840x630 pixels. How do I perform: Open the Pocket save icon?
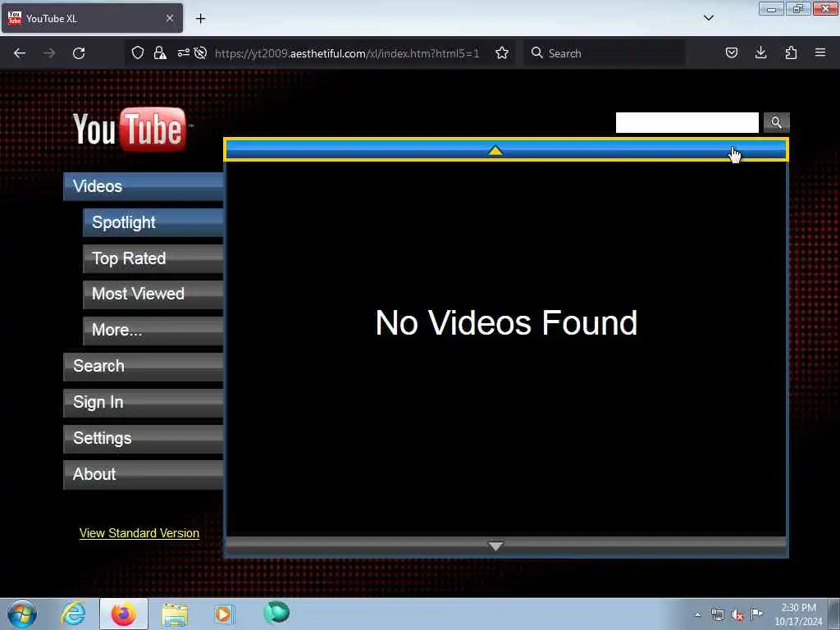pos(731,53)
